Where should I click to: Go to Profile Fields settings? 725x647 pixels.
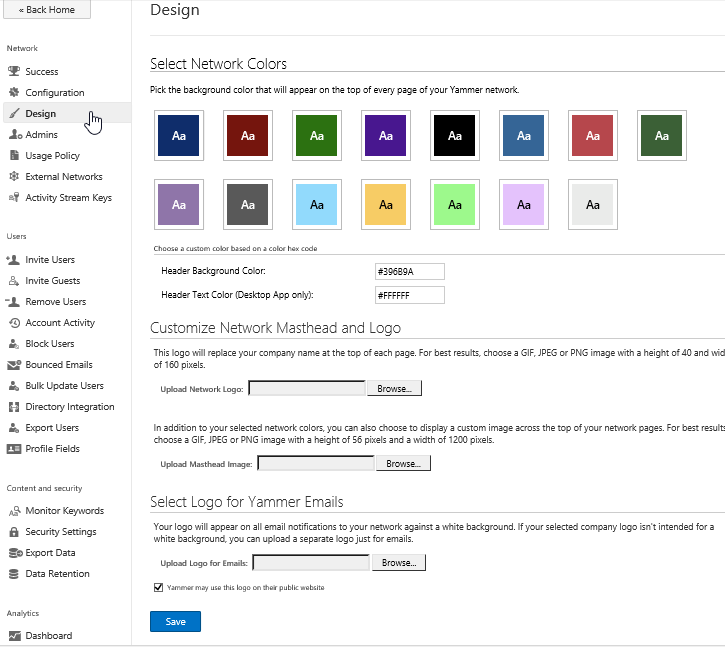pyautogui.click(x=52, y=449)
